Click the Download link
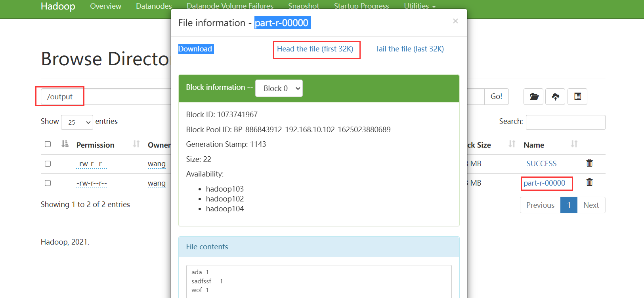The width and height of the screenshot is (644, 298). 195,49
